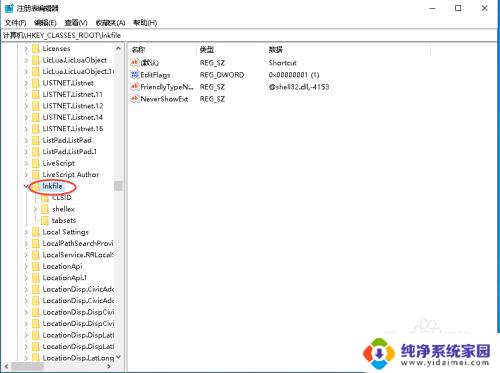This screenshot has height=373, width=500.
Task: Select the shellex folder icon
Action: [x=45, y=209]
